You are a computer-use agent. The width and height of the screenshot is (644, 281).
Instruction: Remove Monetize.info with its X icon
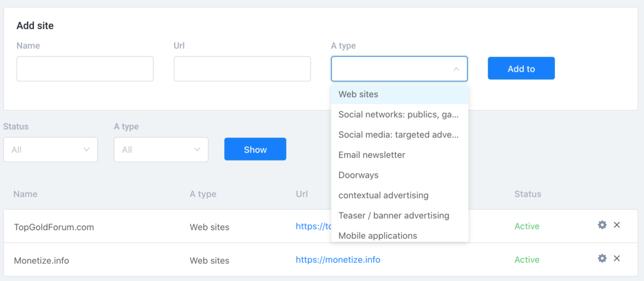click(616, 258)
